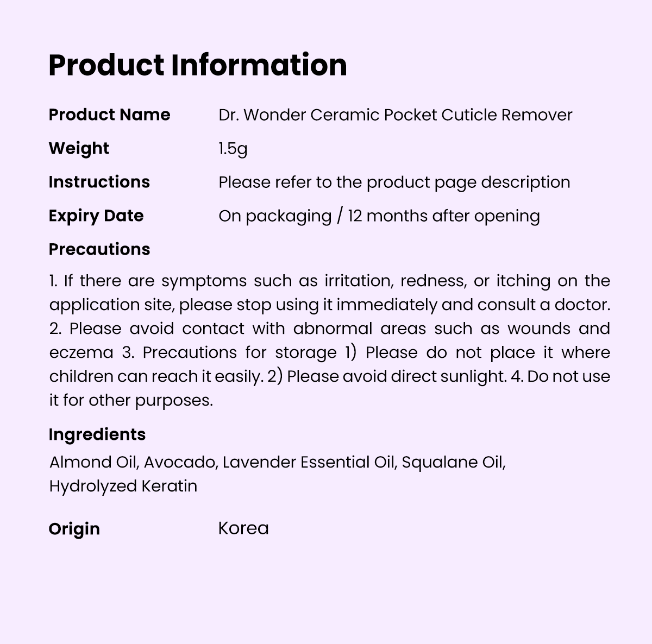Select the Dr. Wonder Ceramic Pocket Cuticle Remover text
Screen dimensions: 652x644
(x=395, y=115)
